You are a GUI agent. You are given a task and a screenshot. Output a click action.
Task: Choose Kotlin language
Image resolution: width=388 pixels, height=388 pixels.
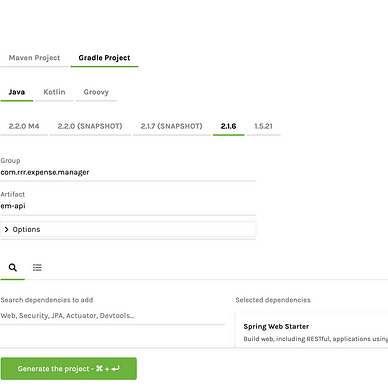(54, 92)
